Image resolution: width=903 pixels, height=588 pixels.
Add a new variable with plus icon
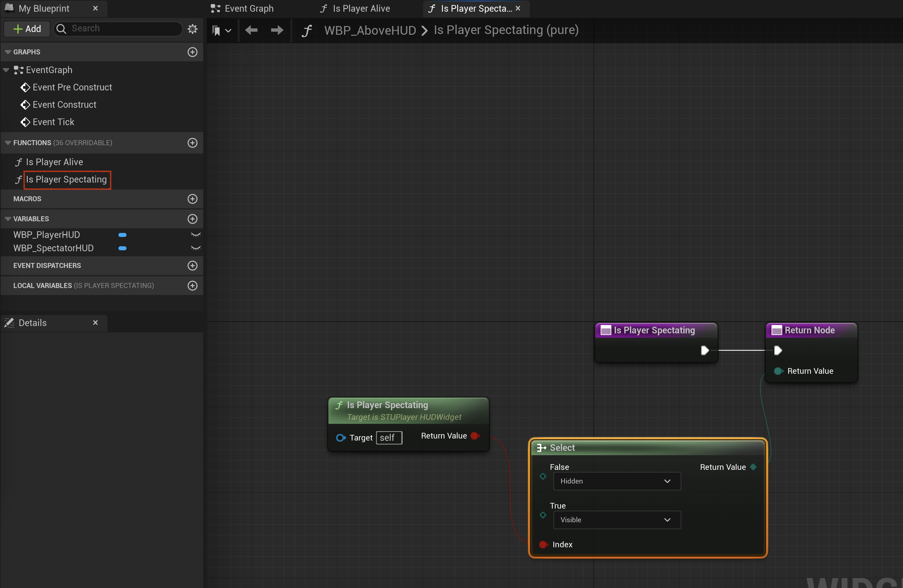tap(192, 219)
